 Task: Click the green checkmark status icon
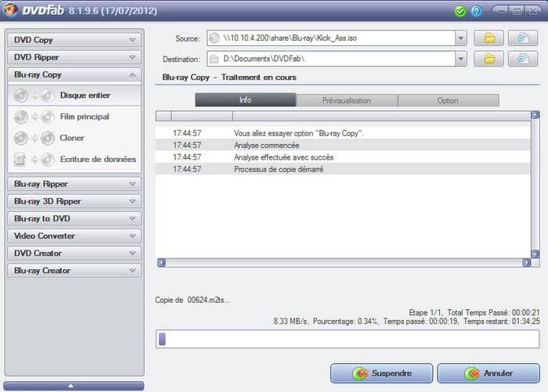click(460, 11)
